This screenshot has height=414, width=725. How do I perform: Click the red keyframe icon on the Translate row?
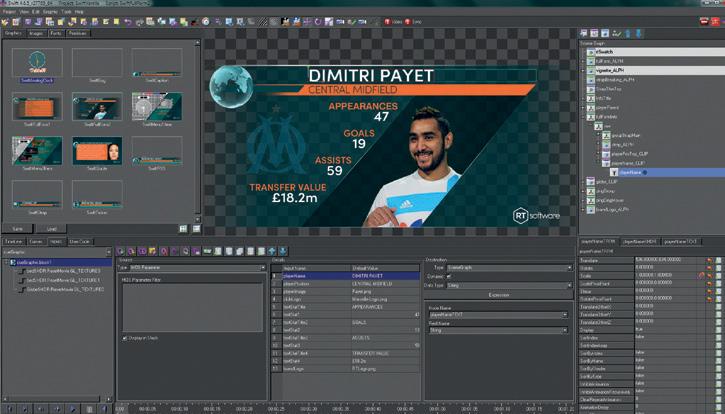[x=709, y=260]
